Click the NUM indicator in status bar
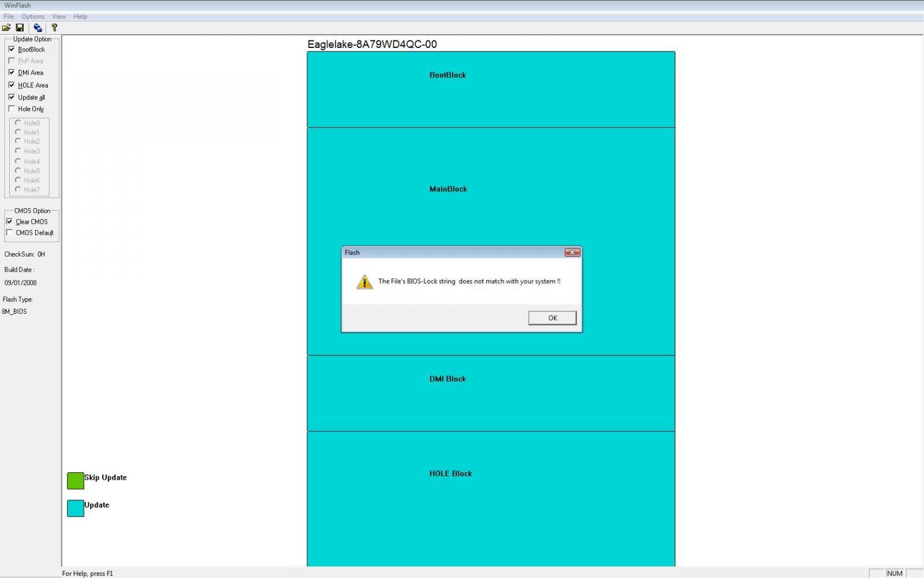The width and height of the screenshot is (924, 578). pyautogui.click(x=895, y=573)
